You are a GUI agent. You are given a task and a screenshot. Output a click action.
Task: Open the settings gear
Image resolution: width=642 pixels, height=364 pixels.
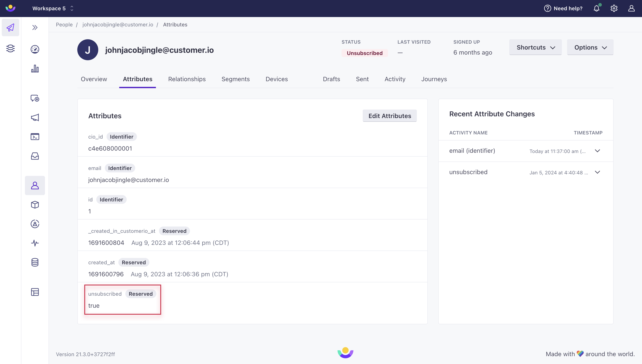pyautogui.click(x=614, y=8)
